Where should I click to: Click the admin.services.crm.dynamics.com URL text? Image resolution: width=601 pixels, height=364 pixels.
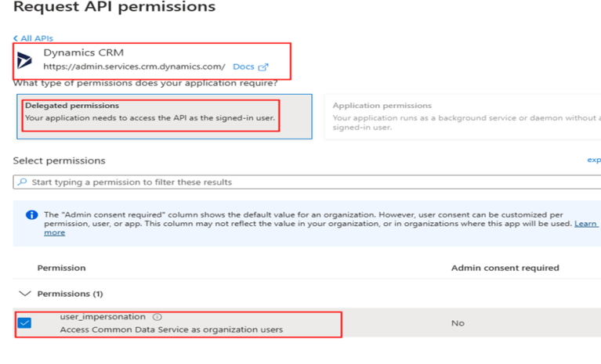[134, 67]
